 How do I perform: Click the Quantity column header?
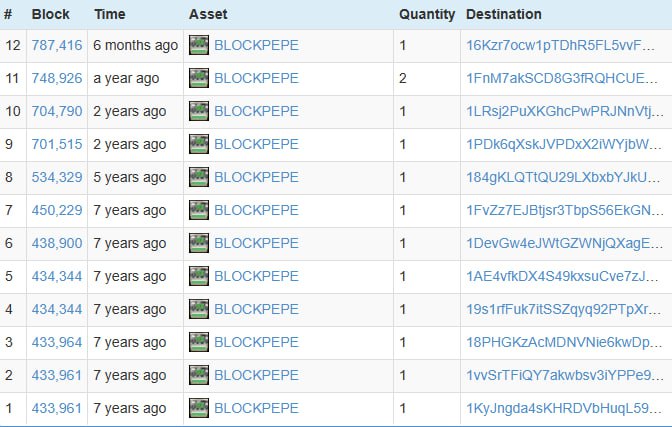[427, 14]
